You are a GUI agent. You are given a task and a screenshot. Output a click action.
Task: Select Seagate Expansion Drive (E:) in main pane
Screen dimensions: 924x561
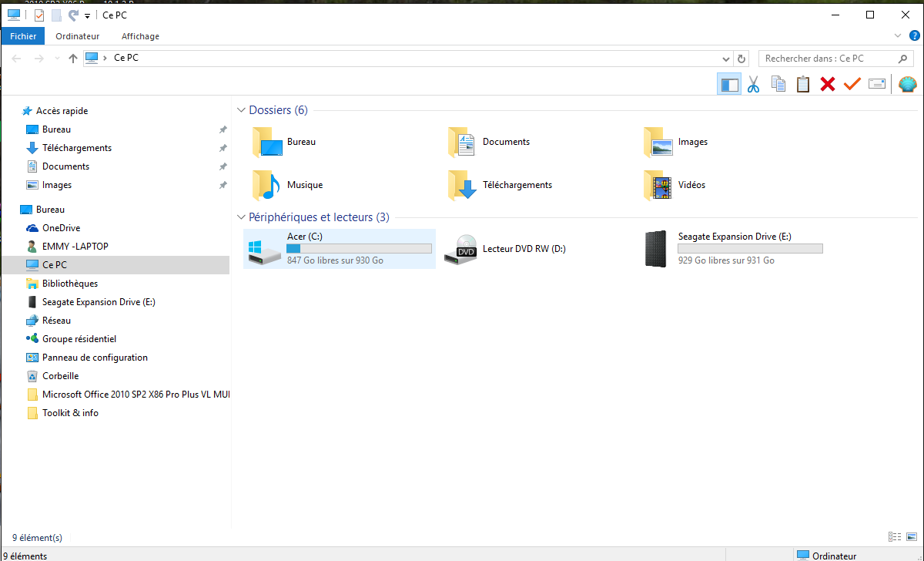coord(733,249)
